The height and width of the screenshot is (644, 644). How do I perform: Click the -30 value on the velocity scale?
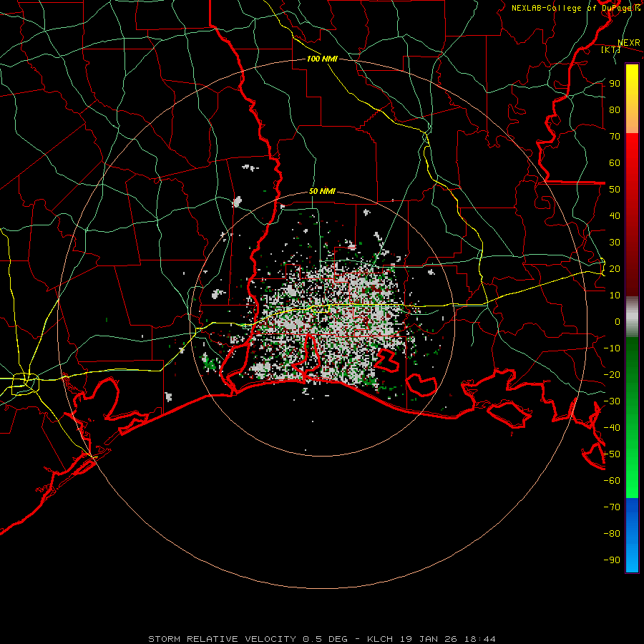[612, 401]
